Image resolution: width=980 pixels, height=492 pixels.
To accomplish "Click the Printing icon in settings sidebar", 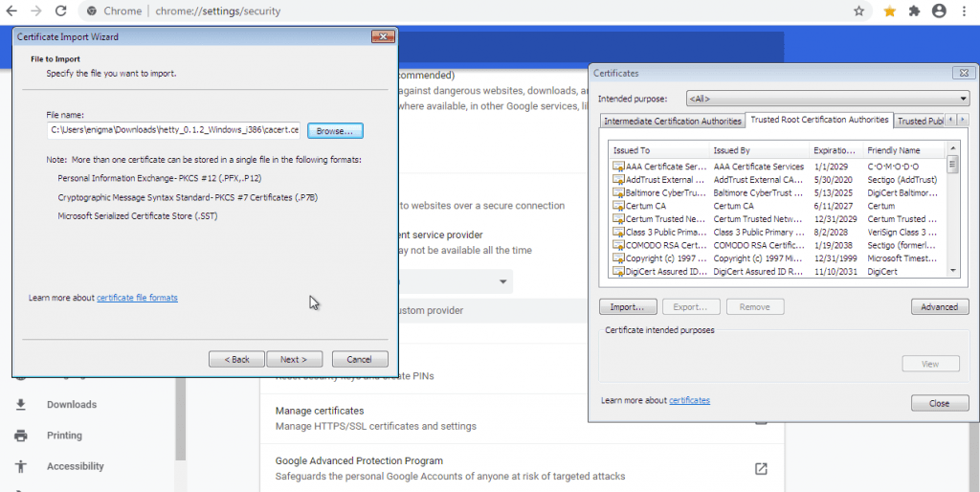I will (21, 436).
